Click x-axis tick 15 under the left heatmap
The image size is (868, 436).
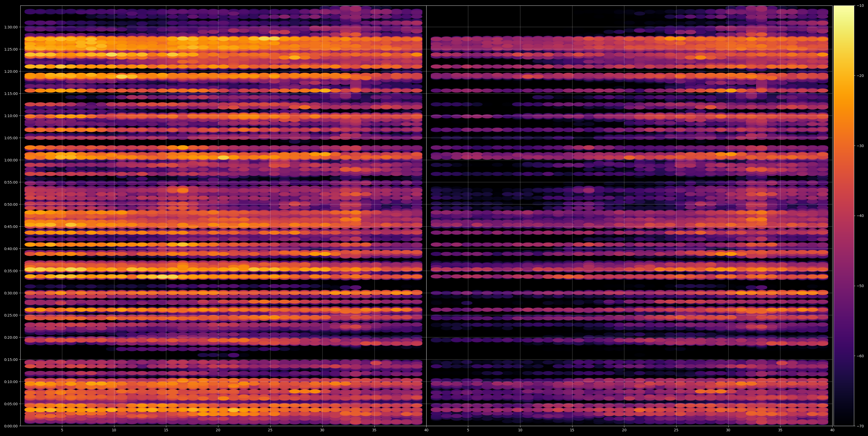tap(166, 430)
